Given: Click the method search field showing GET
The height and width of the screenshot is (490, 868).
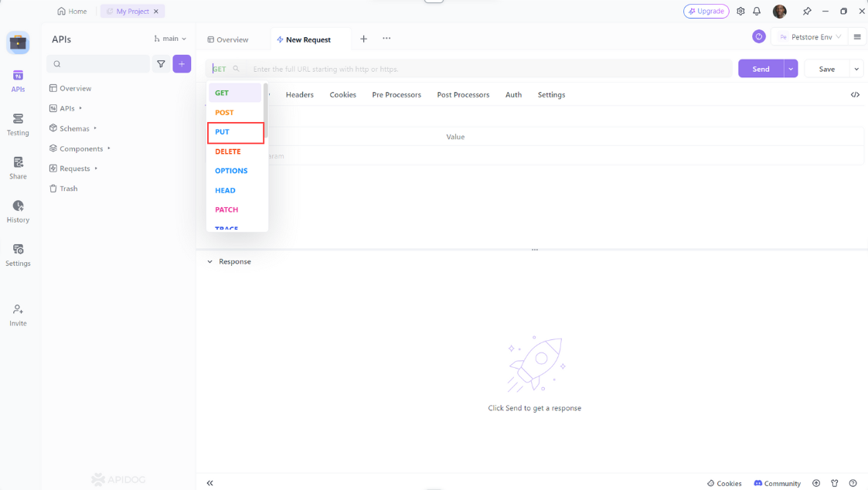Looking at the screenshot, I should tap(226, 70).
